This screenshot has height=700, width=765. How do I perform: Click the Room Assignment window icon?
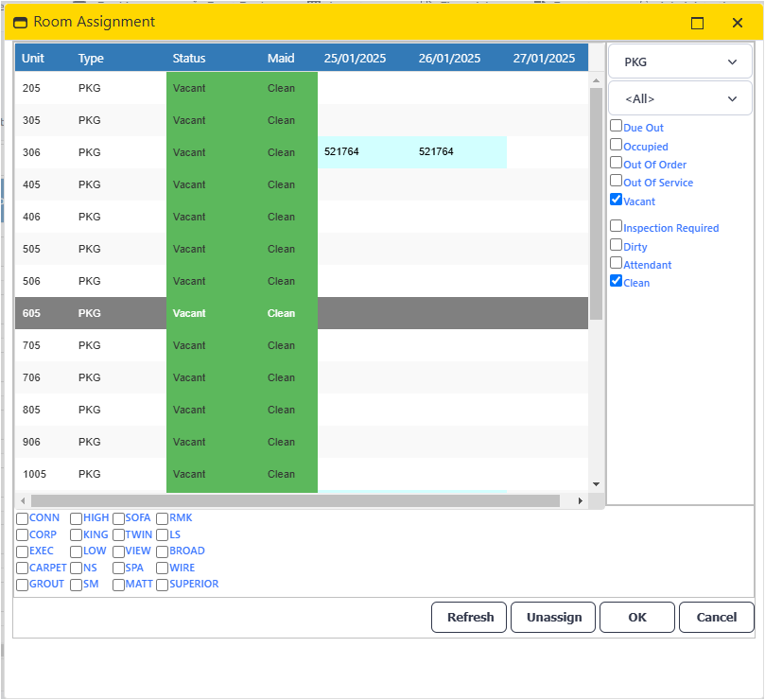click(x=20, y=23)
